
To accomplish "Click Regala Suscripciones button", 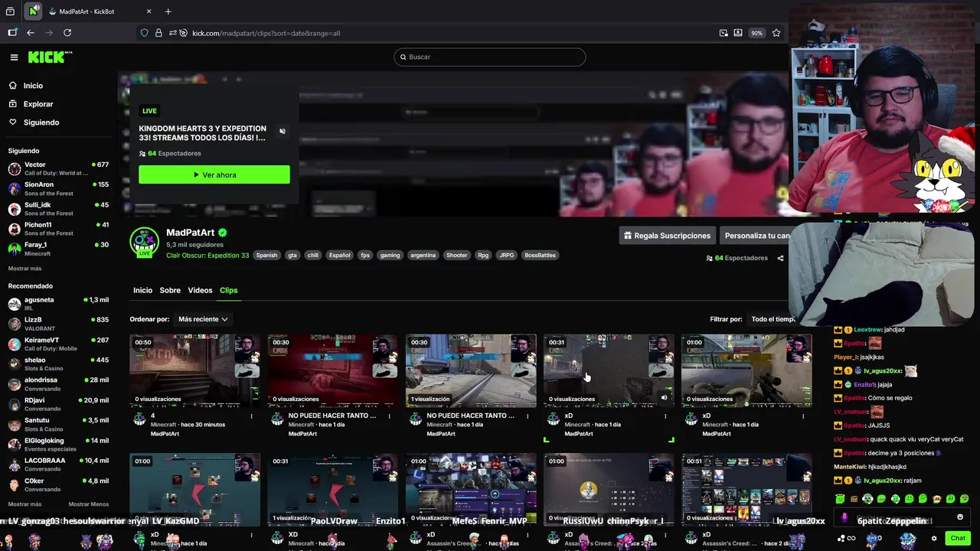I will coord(667,236).
